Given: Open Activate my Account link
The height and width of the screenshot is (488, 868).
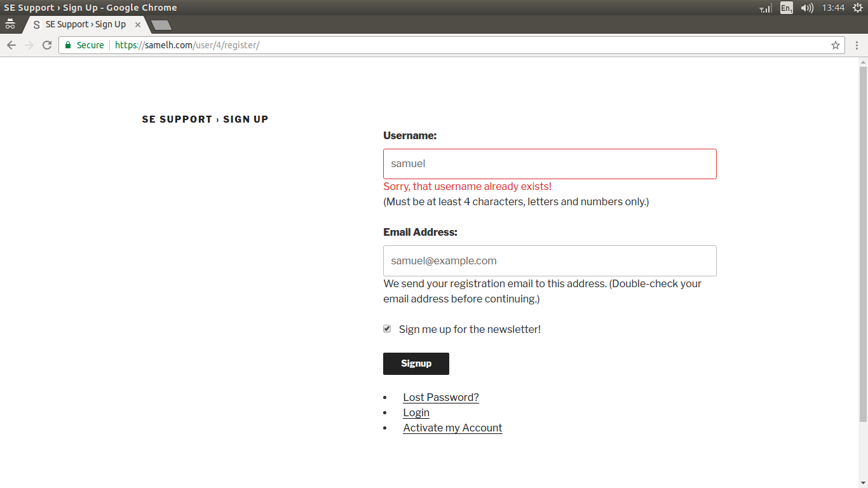Looking at the screenshot, I should click(452, 428).
